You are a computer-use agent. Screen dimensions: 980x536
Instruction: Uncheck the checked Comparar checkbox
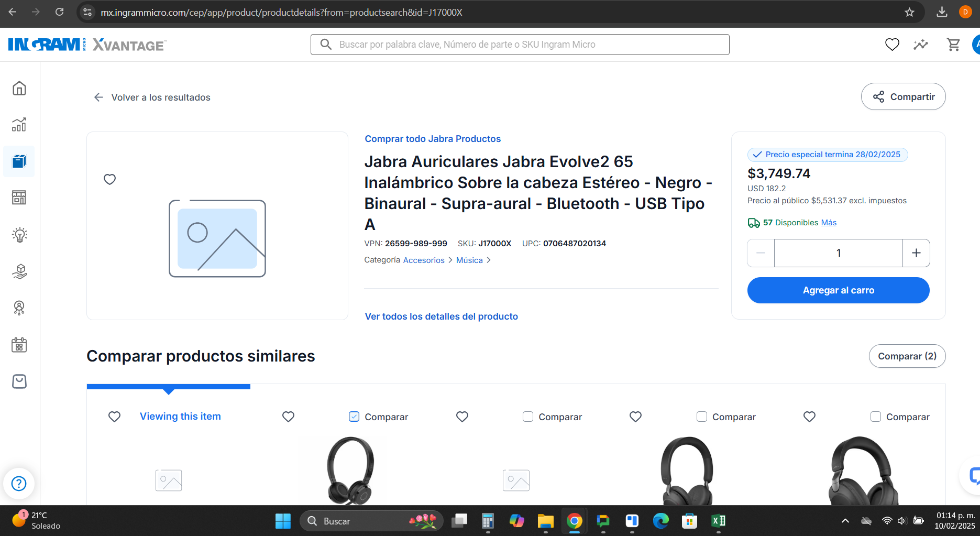[x=354, y=417]
